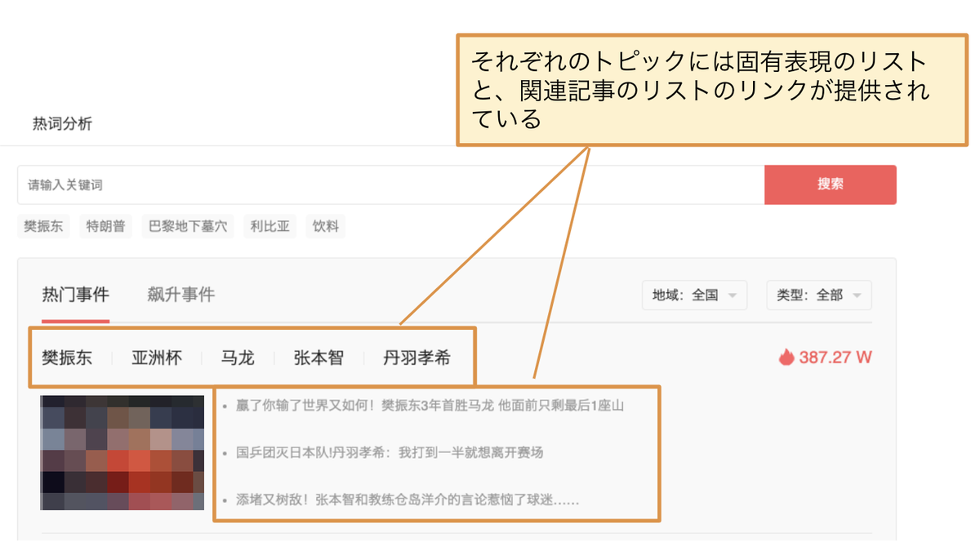The width and height of the screenshot is (980, 560).
Task: Click the 利比亚 keyword tag
Action: click(269, 226)
